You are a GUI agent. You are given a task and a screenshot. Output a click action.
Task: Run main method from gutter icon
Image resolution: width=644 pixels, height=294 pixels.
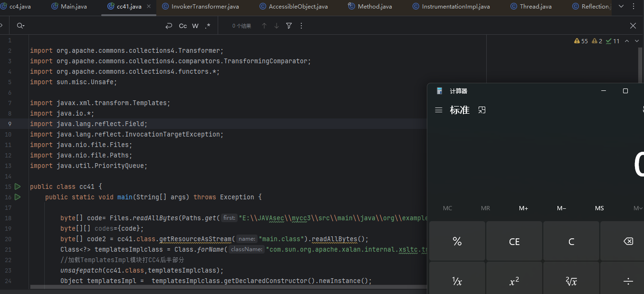click(18, 197)
